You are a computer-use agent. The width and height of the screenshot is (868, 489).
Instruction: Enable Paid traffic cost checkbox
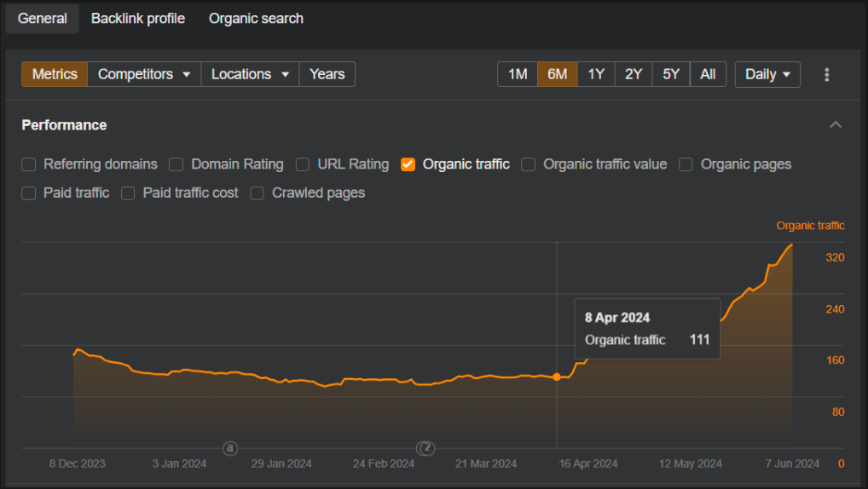128,193
